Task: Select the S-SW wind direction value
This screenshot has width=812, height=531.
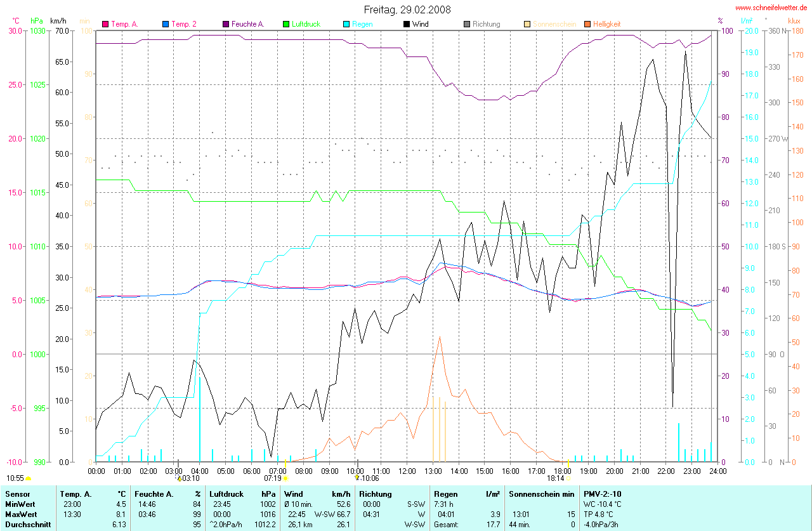Action: pos(415,504)
